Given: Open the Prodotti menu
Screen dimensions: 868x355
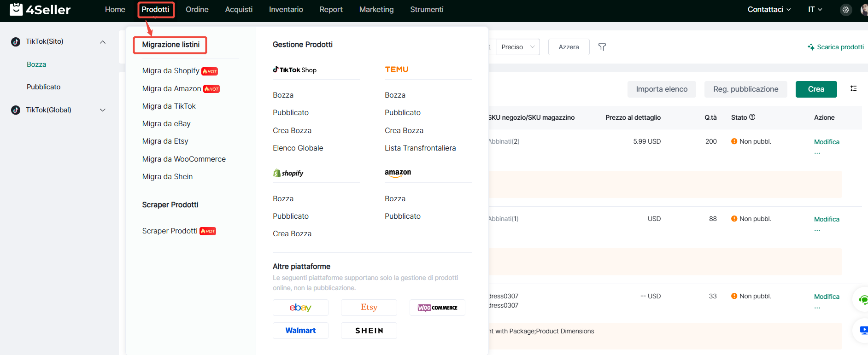Looking at the screenshot, I should coord(155,10).
